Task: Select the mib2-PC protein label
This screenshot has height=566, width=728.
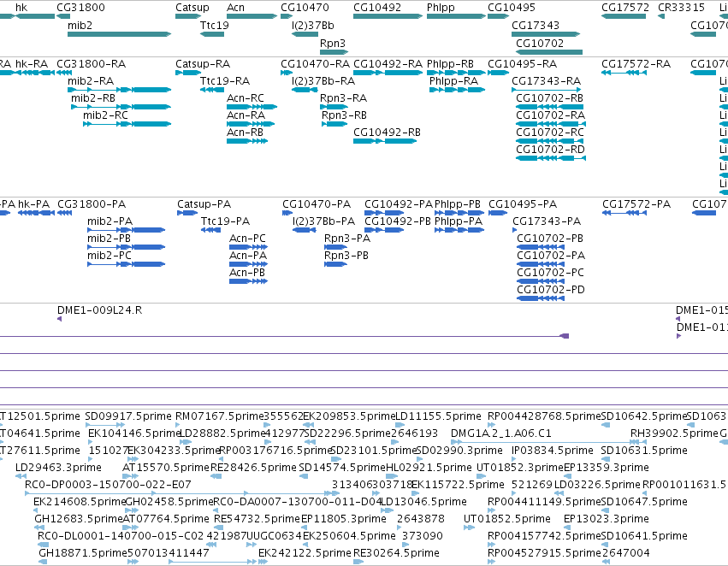Action: tap(109, 256)
